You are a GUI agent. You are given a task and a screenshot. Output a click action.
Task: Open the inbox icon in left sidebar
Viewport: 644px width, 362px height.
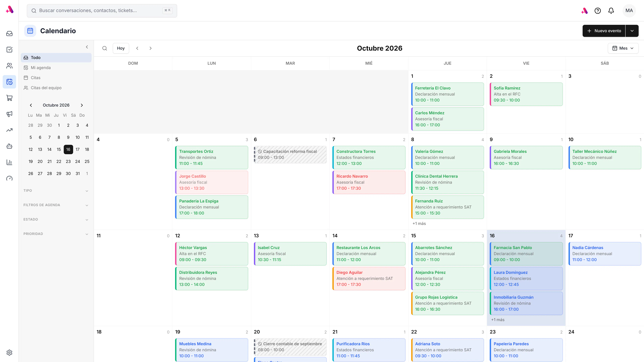pyautogui.click(x=9, y=34)
